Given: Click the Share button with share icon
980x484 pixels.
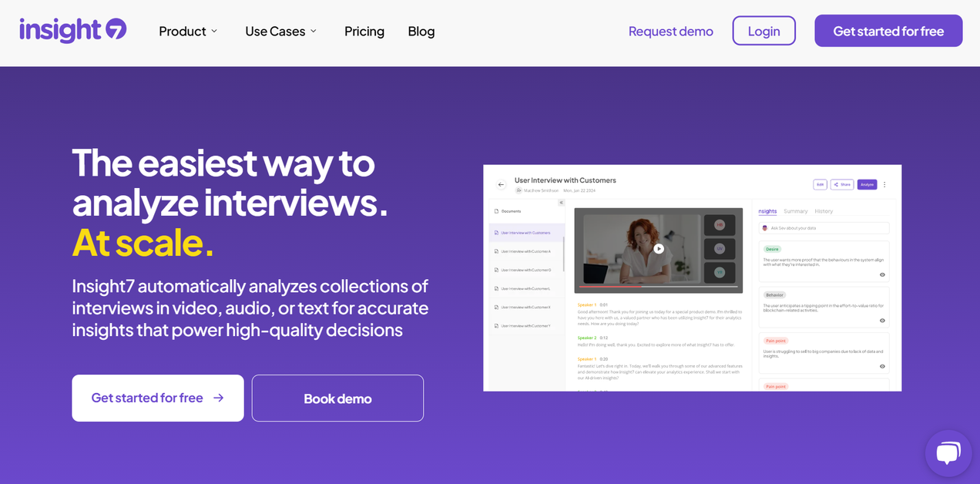Looking at the screenshot, I should 841,185.
